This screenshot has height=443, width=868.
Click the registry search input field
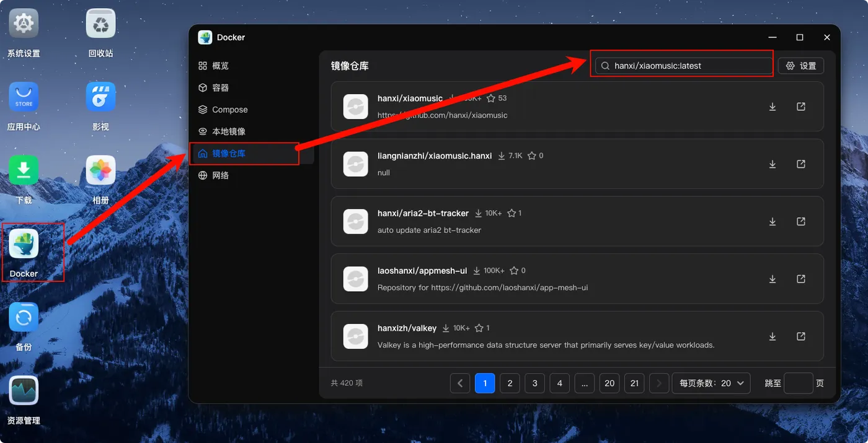[684, 66]
